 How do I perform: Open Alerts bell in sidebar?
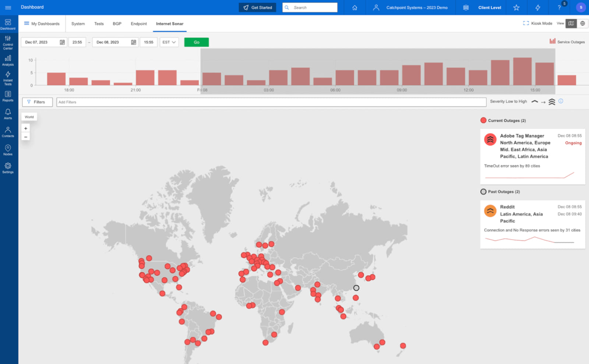coord(8,114)
